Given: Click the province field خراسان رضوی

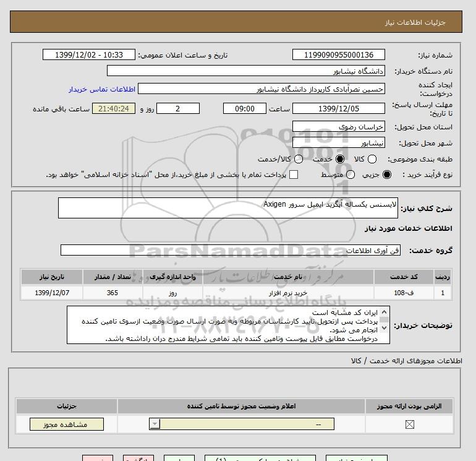Looking at the screenshot, I should [339, 126].
